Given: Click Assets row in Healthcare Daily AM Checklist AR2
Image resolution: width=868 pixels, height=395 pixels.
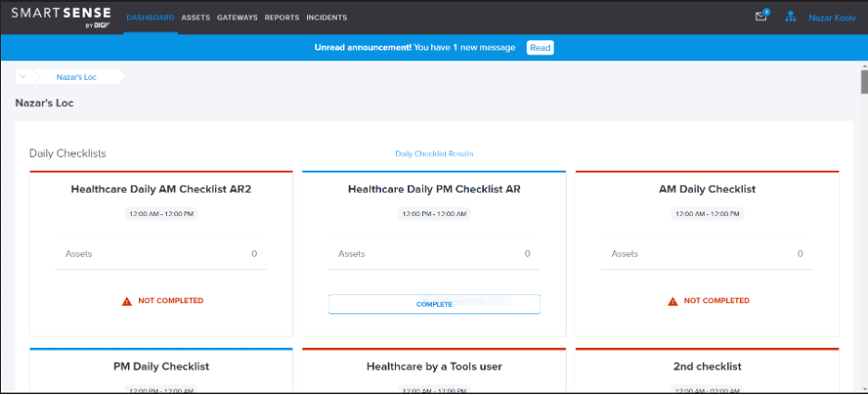Looking at the screenshot, I should 161,254.
